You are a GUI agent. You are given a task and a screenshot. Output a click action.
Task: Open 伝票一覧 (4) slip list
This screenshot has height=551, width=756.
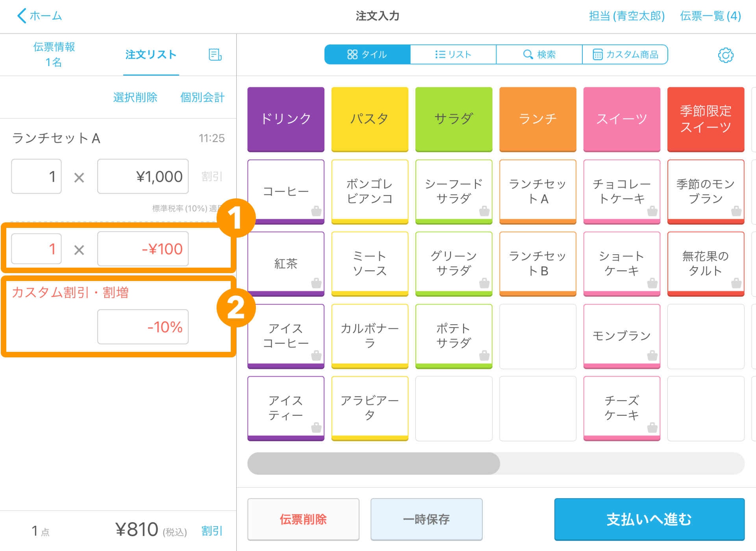(x=710, y=16)
